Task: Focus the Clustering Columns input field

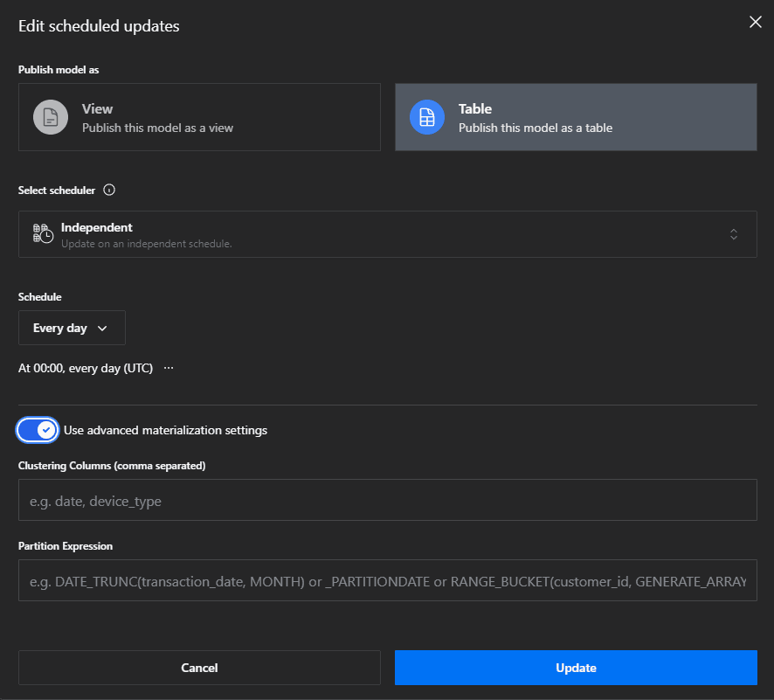Action: pyautogui.click(x=387, y=501)
